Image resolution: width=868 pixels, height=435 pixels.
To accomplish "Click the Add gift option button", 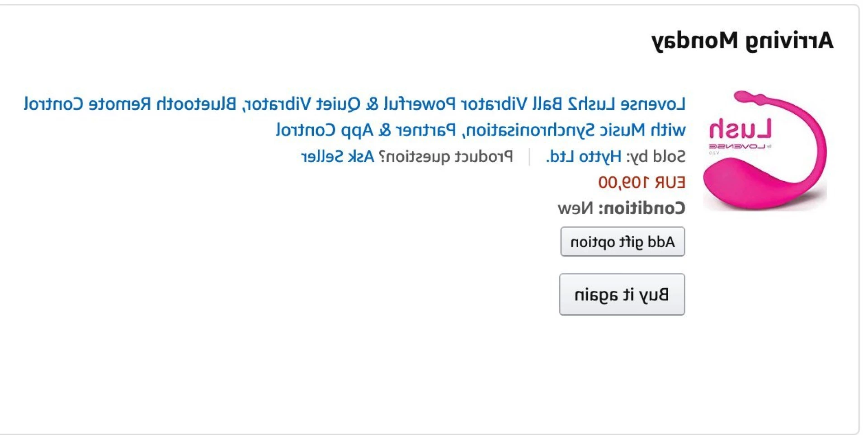I will [623, 242].
